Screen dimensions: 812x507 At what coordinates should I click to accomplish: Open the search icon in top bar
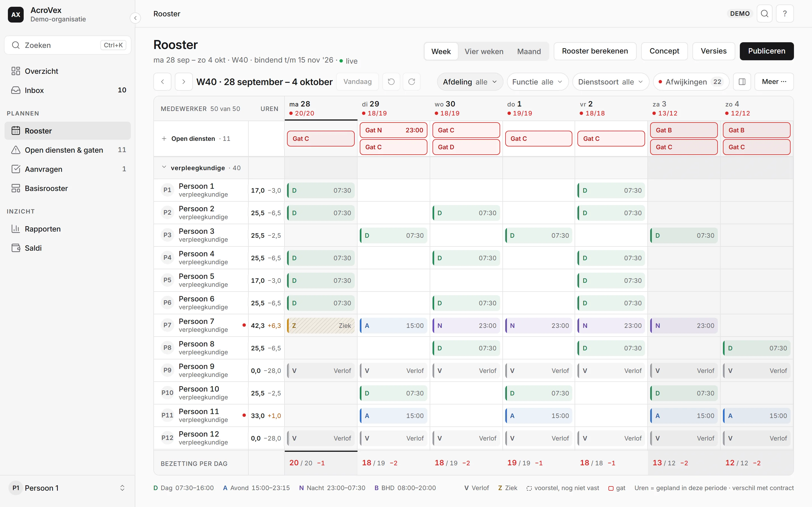pyautogui.click(x=765, y=14)
